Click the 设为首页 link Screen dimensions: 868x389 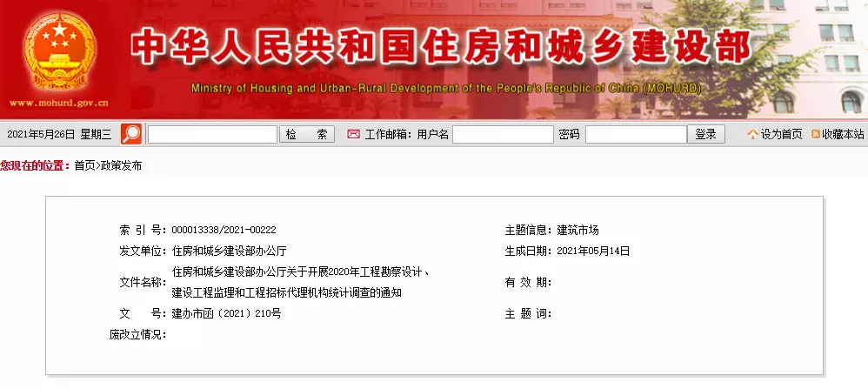tap(781, 134)
